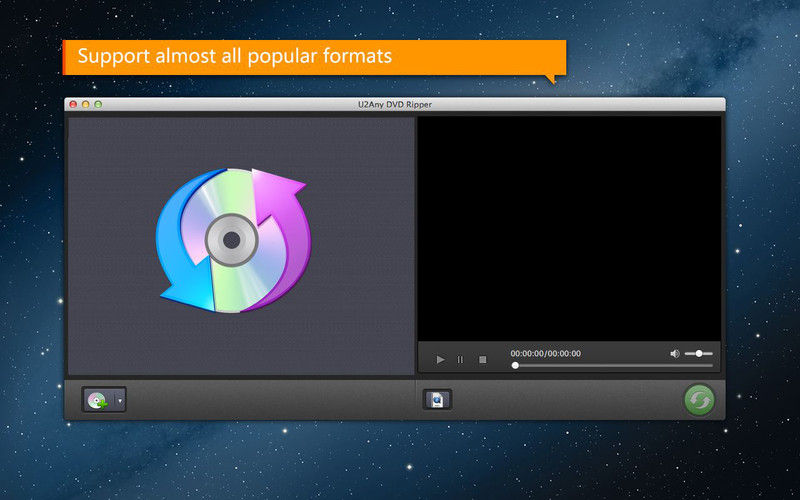The height and width of the screenshot is (500, 800).
Task: Click the playback progress slider handle
Action: click(x=515, y=365)
